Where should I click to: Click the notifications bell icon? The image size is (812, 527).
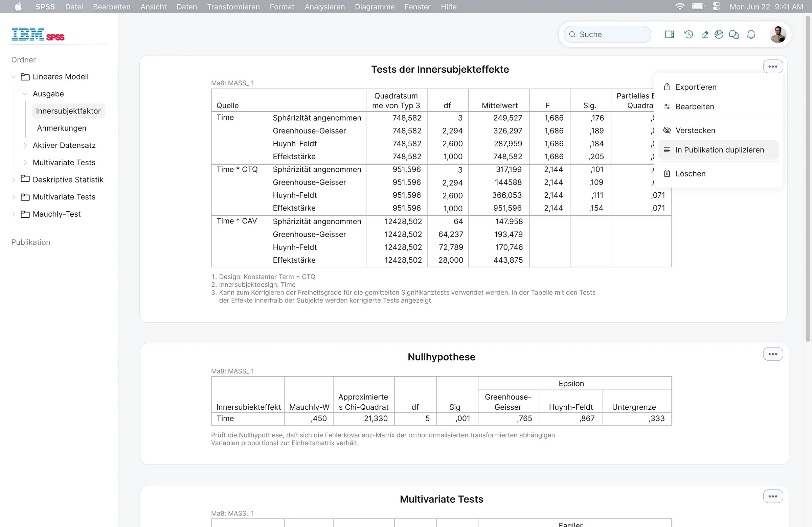coord(751,34)
